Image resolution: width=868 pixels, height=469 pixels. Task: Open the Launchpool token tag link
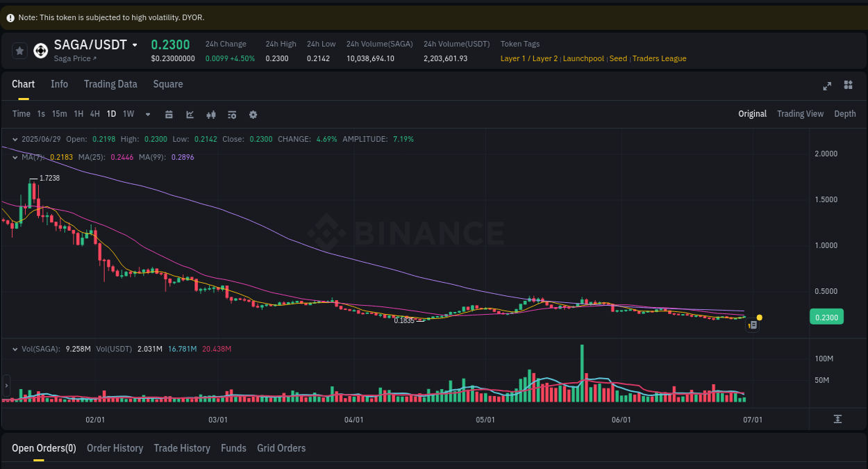tap(583, 58)
